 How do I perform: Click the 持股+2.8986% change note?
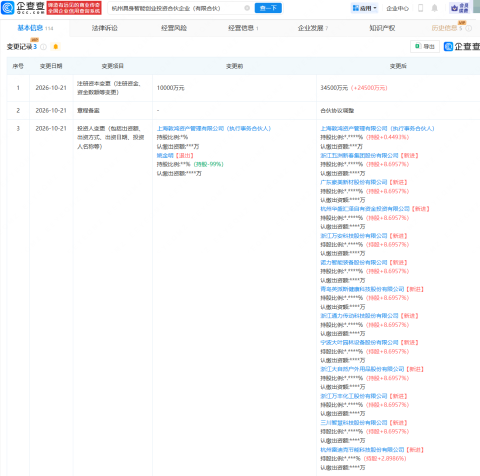[x=385, y=458]
